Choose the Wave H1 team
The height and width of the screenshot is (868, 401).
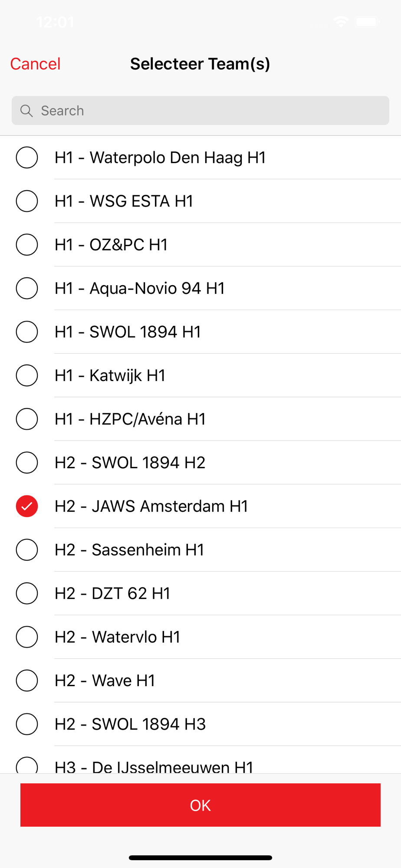pos(27,681)
